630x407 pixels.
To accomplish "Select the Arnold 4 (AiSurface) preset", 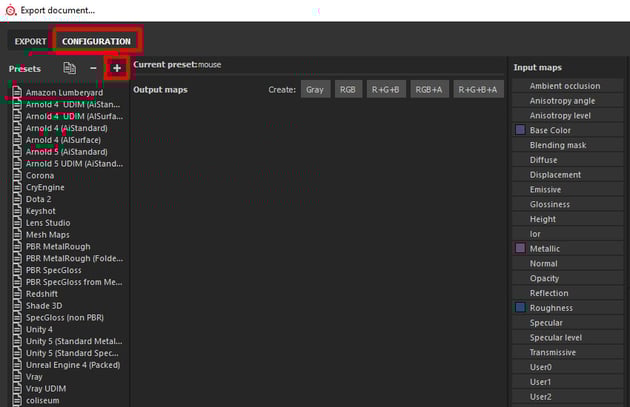I will tap(63, 140).
